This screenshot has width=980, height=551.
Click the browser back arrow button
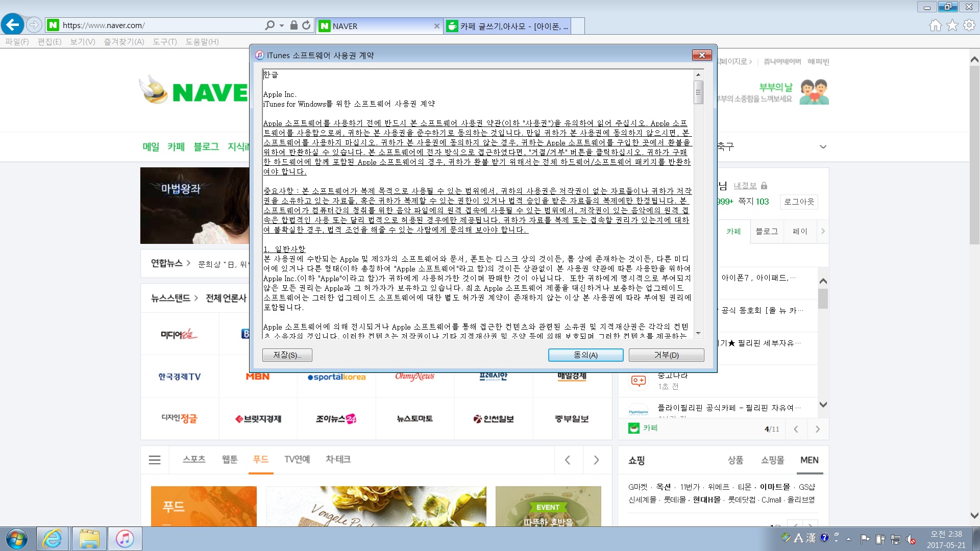point(13,24)
